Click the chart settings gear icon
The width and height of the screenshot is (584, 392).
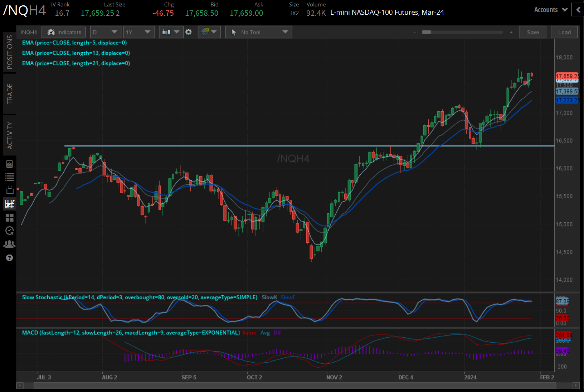click(189, 32)
